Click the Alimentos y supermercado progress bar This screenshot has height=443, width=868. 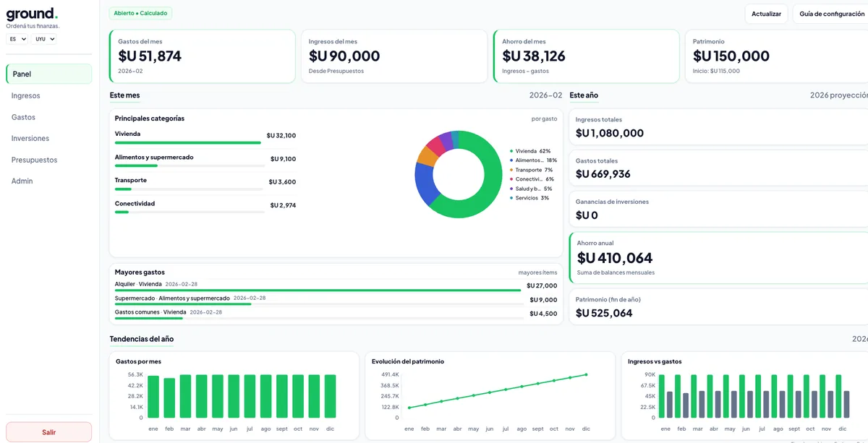[190, 166]
